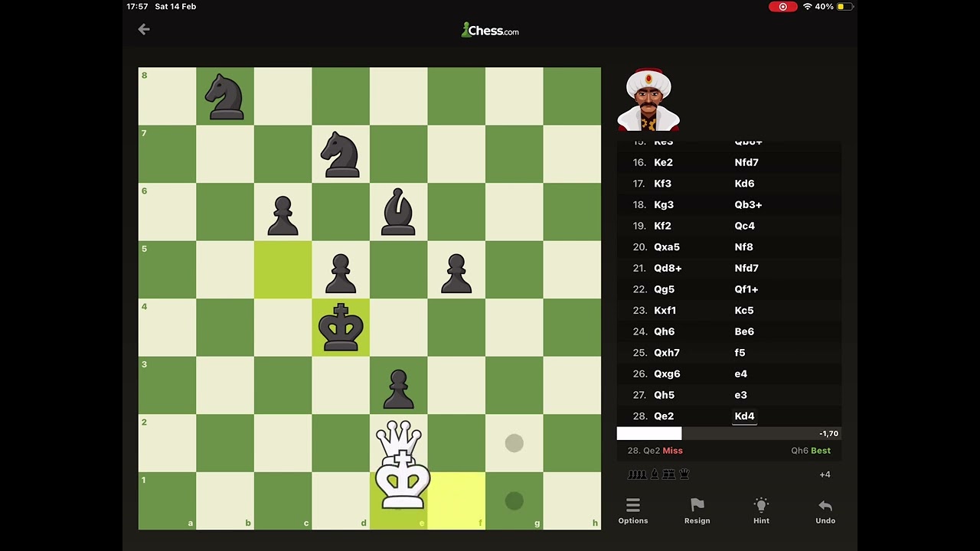
Task: Select move 28 Qe2 in list
Action: pyautogui.click(x=664, y=416)
